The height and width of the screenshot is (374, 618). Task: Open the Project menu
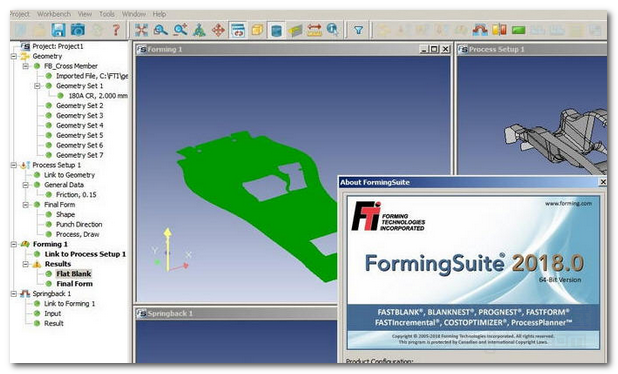click(19, 14)
